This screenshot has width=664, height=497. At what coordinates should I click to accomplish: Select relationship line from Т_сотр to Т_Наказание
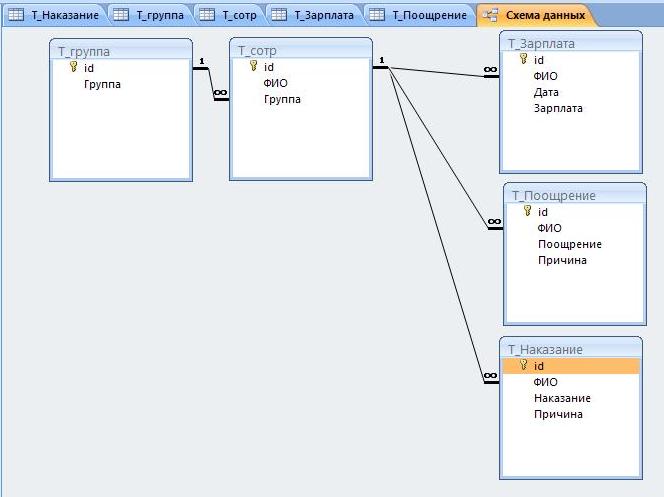pos(436,224)
